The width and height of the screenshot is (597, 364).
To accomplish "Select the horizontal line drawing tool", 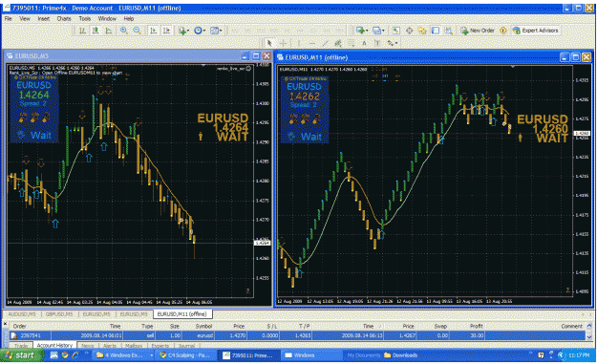I will [311, 43].
